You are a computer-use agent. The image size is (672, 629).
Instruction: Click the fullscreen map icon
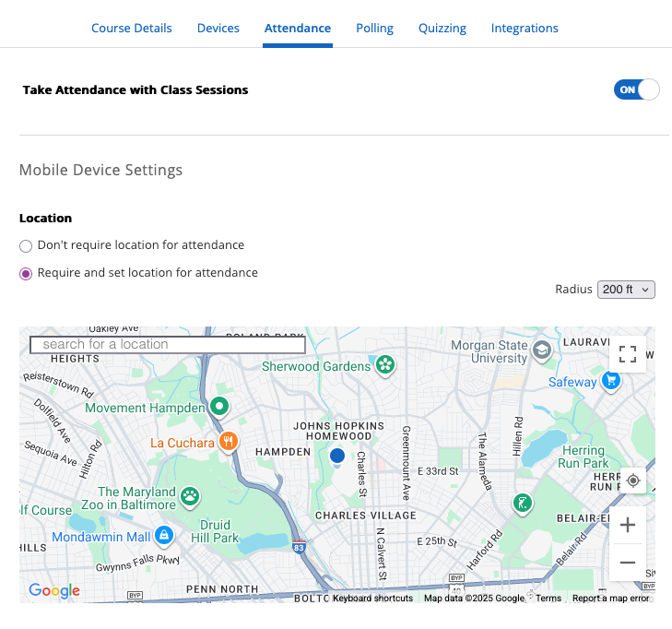pos(628,354)
